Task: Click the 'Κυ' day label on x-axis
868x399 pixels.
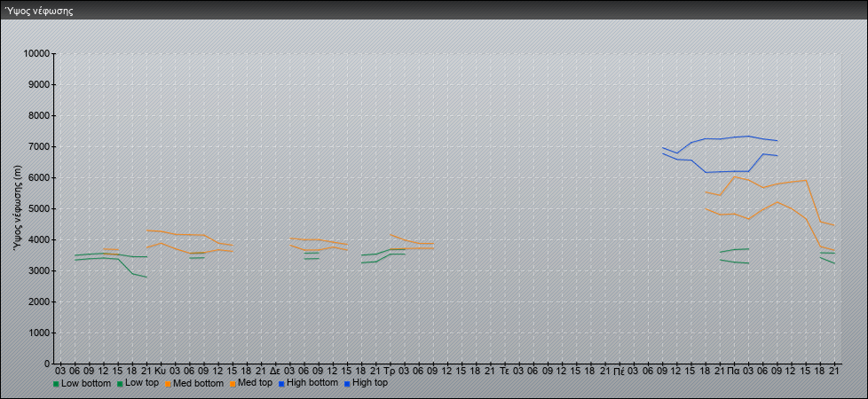Action: [x=161, y=371]
